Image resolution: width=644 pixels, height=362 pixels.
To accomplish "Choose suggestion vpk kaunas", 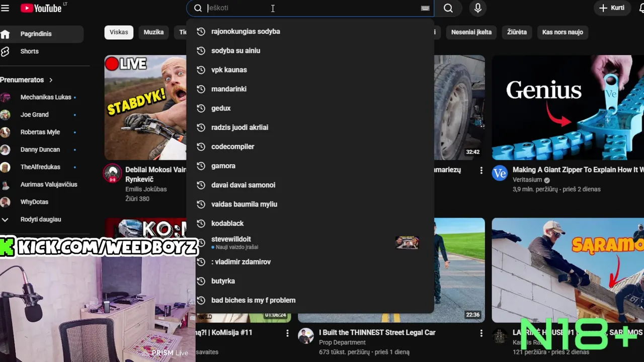I will coord(310,70).
